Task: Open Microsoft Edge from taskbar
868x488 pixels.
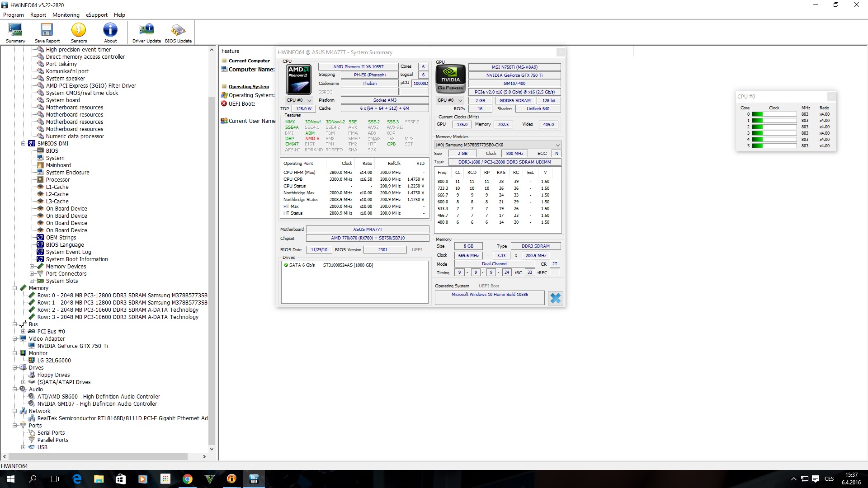Action: point(77,479)
